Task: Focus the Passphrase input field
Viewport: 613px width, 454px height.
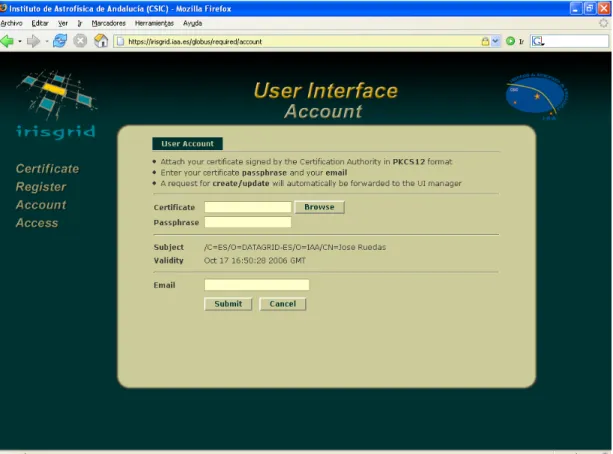Action: (248, 222)
